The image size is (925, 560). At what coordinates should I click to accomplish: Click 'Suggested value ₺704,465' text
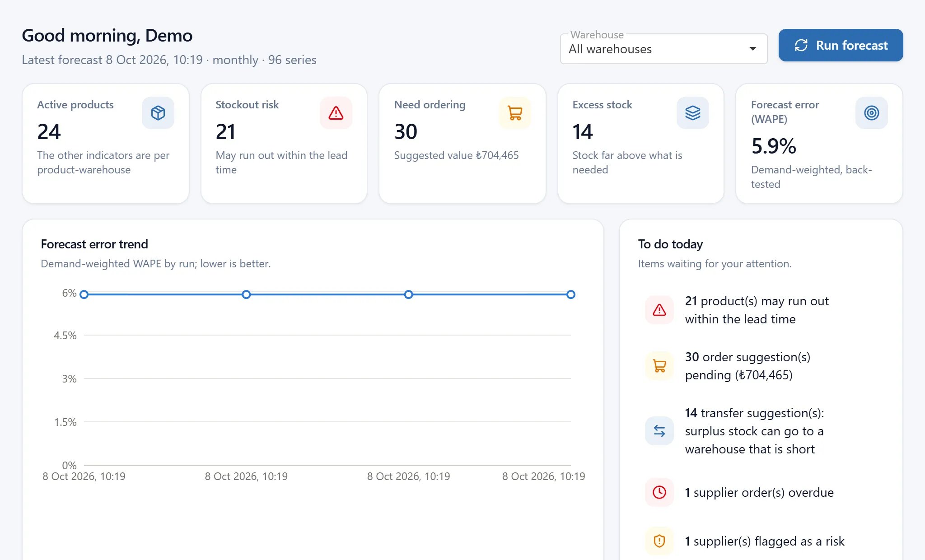(456, 155)
